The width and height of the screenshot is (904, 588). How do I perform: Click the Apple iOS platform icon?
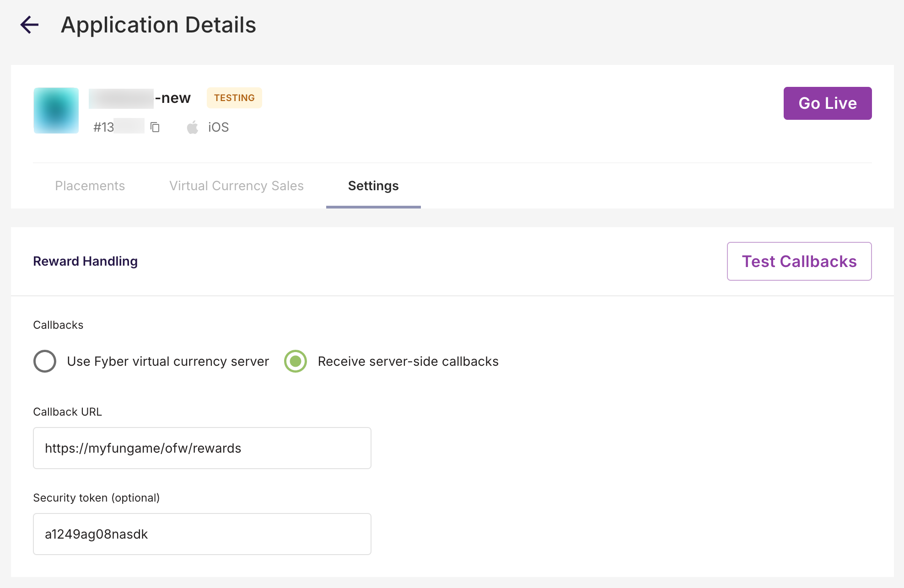(193, 127)
